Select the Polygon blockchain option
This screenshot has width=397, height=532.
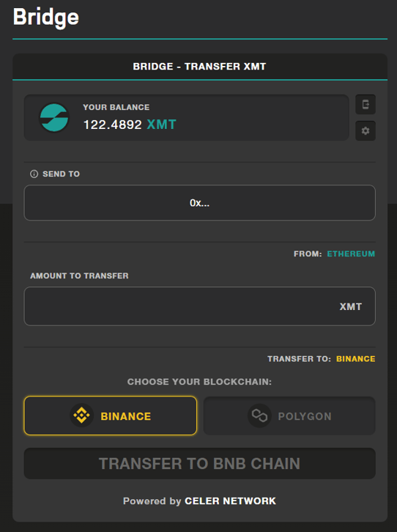pos(289,415)
